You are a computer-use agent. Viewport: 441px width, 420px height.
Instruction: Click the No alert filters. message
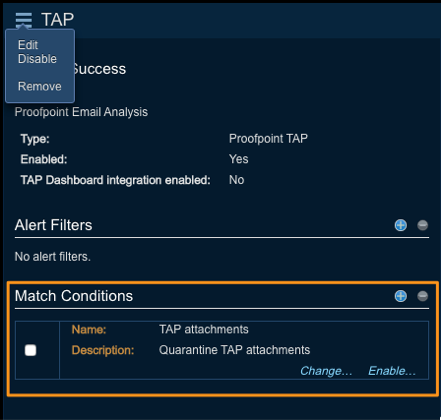click(x=53, y=257)
